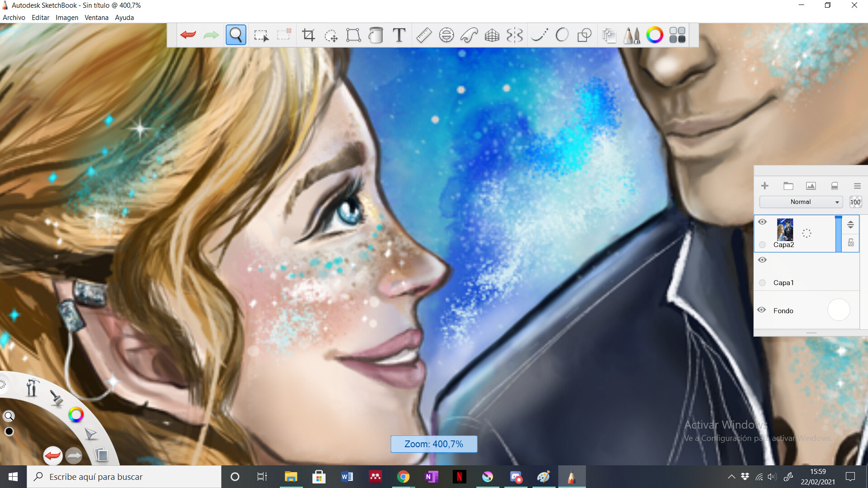
Task: Open the Draw Styles shapes tool
Action: click(x=585, y=35)
